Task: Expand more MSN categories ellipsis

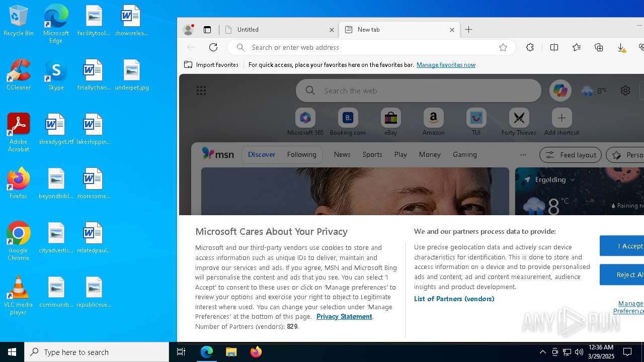Action: (x=523, y=155)
